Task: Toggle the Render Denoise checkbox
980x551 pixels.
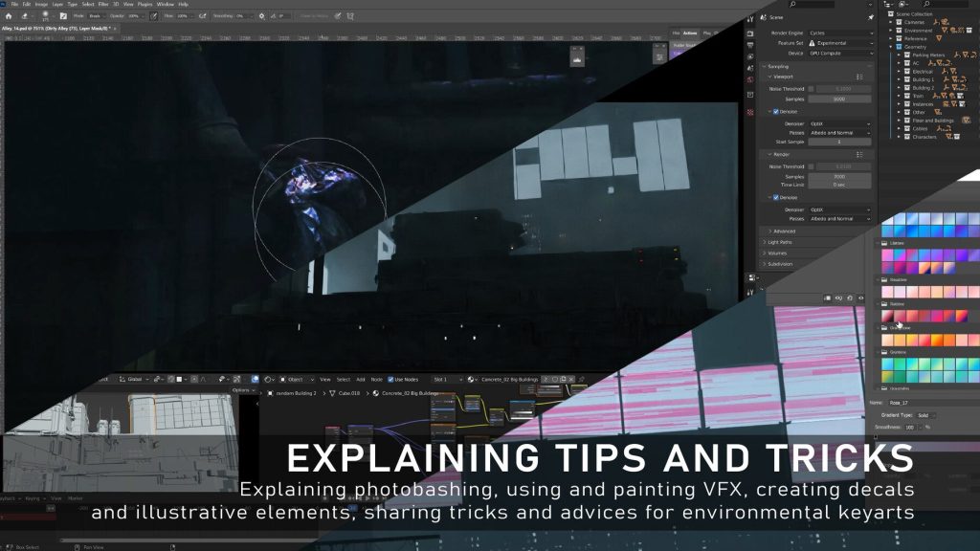Action: [775, 197]
